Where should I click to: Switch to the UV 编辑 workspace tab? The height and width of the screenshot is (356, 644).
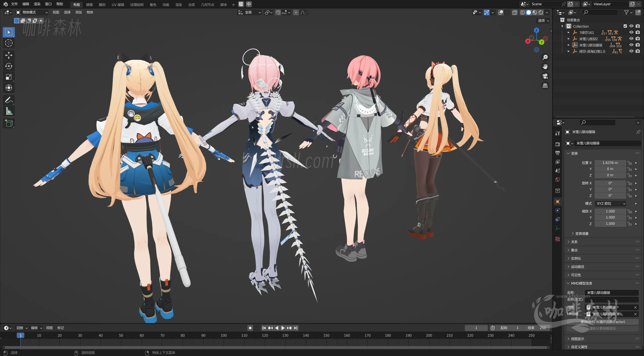(118, 5)
